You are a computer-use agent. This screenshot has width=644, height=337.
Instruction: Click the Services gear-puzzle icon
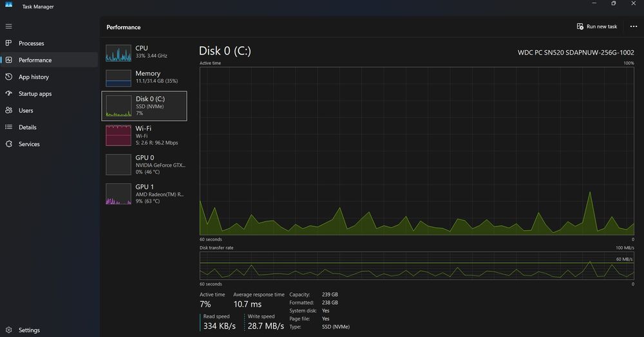click(8, 144)
